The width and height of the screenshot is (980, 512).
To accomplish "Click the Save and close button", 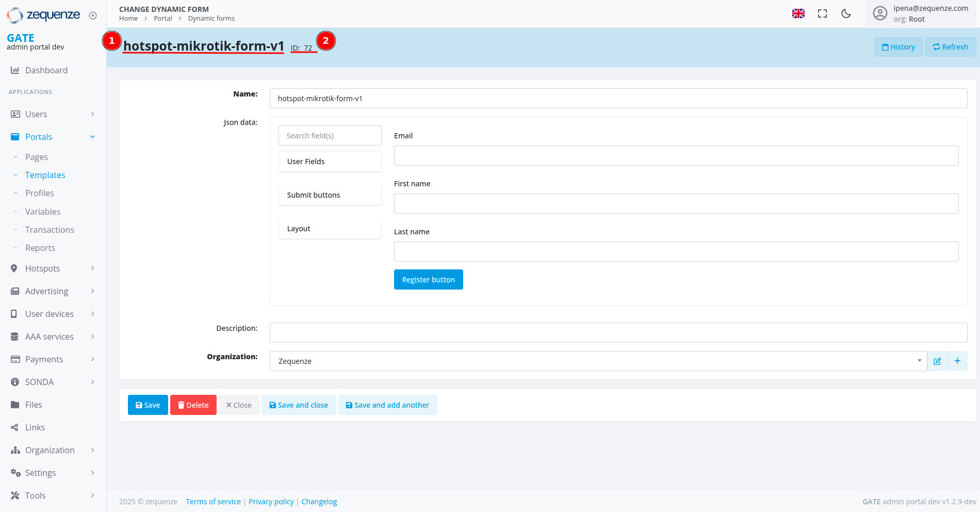I will pos(299,405).
